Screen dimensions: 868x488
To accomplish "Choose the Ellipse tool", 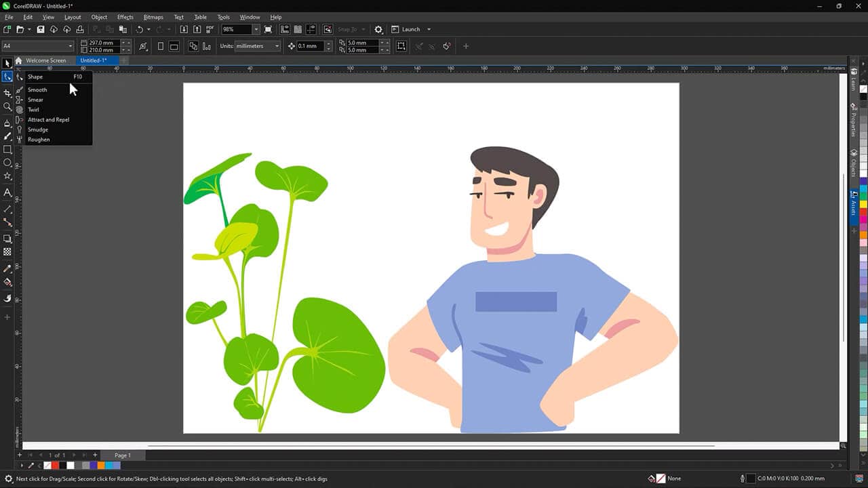I will coord(7,163).
